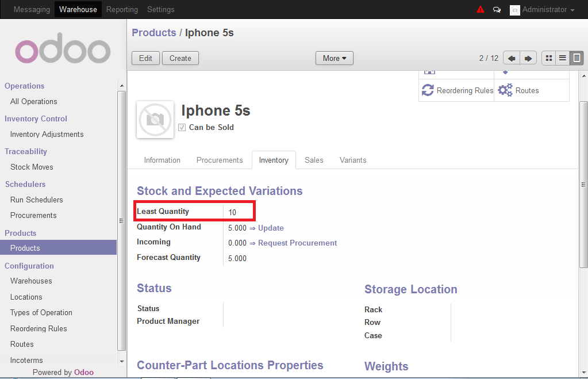The image size is (588, 379).
Task: Go to previous record with left arrow
Action: [512, 58]
